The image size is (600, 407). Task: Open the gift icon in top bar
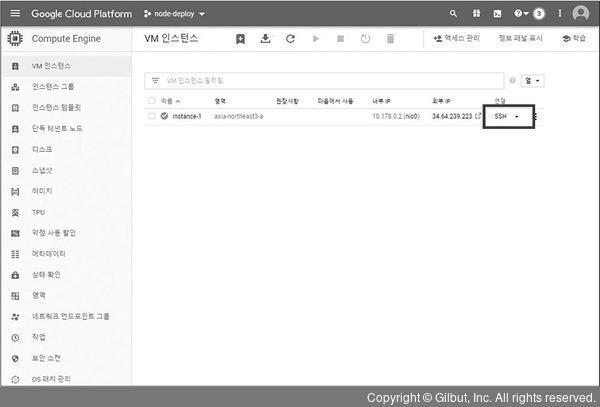pos(476,14)
